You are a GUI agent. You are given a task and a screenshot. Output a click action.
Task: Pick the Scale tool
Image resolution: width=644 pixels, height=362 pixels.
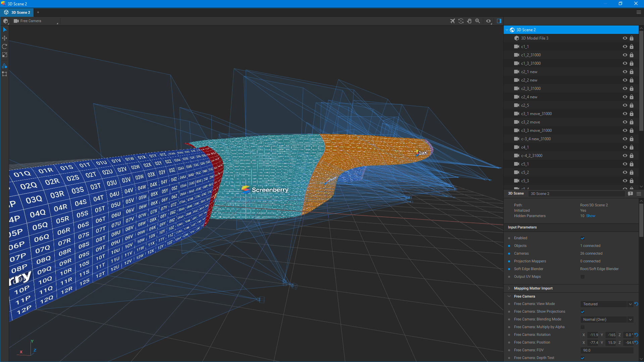coord(4,55)
